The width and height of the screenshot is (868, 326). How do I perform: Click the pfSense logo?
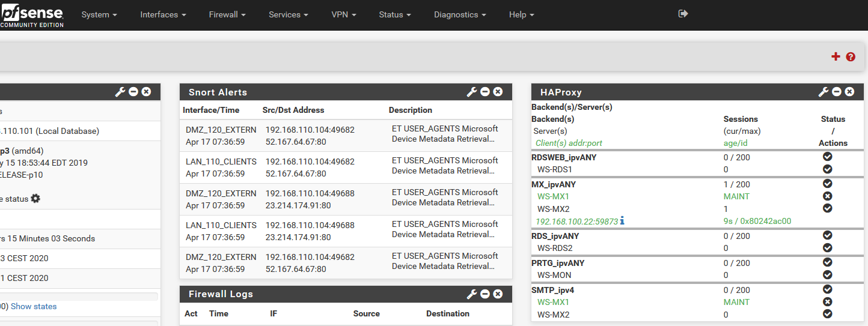coord(31,14)
